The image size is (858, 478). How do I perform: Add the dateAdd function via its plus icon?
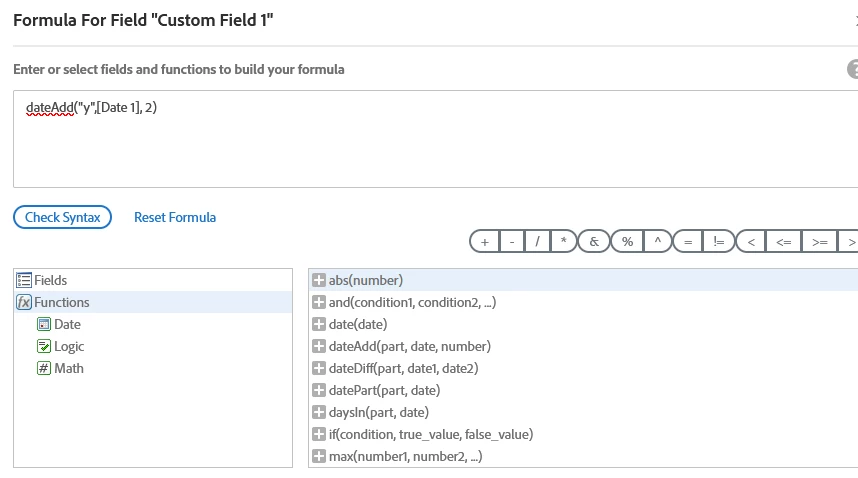coord(319,346)
